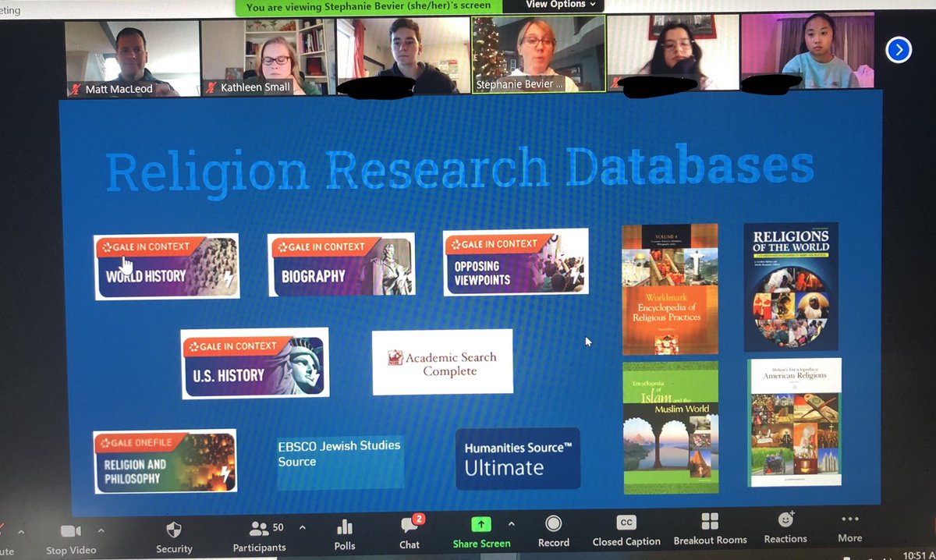
Task: Open Encyclopedia of Islam and Muslim World
Action: point(671,427)
